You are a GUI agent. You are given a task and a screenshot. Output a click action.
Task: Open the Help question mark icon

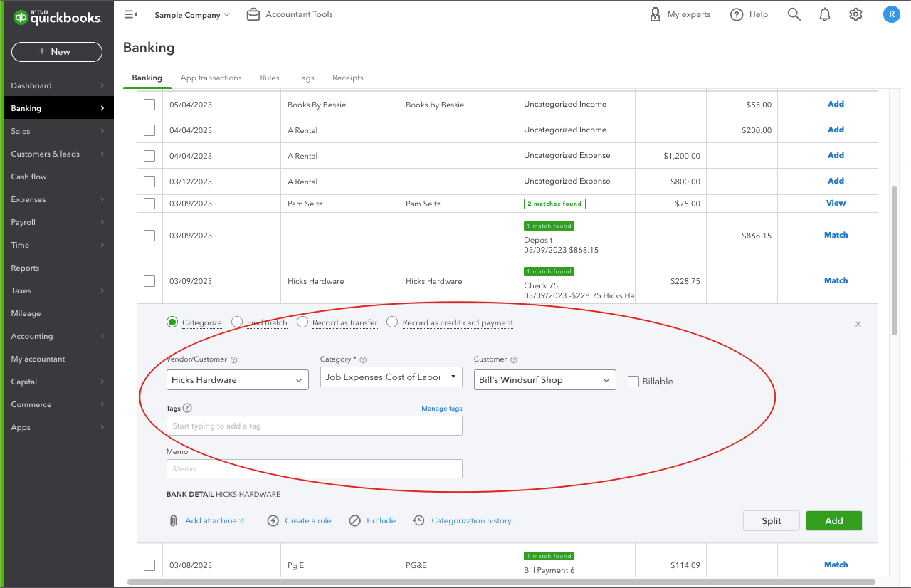pos(737,14)
